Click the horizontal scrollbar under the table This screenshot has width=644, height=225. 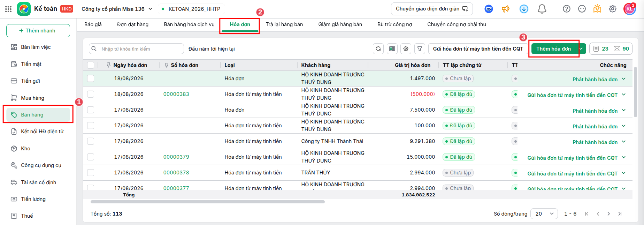208,202
